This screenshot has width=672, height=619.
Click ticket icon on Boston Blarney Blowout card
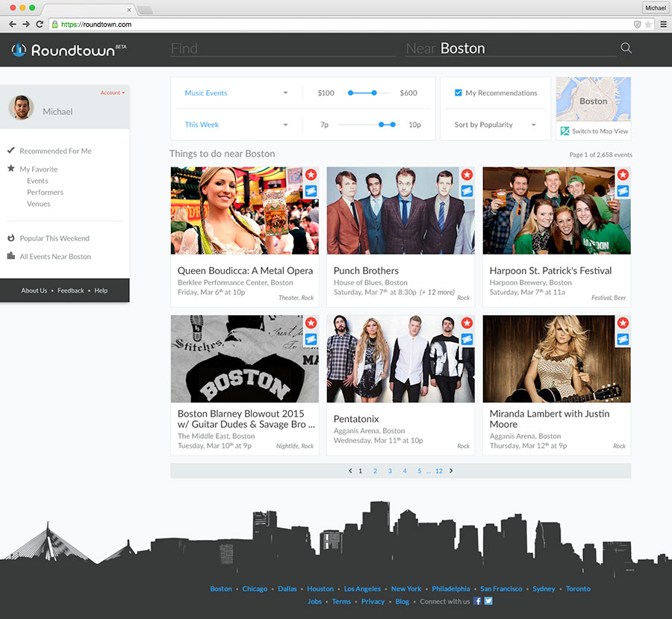click(311, 340)
